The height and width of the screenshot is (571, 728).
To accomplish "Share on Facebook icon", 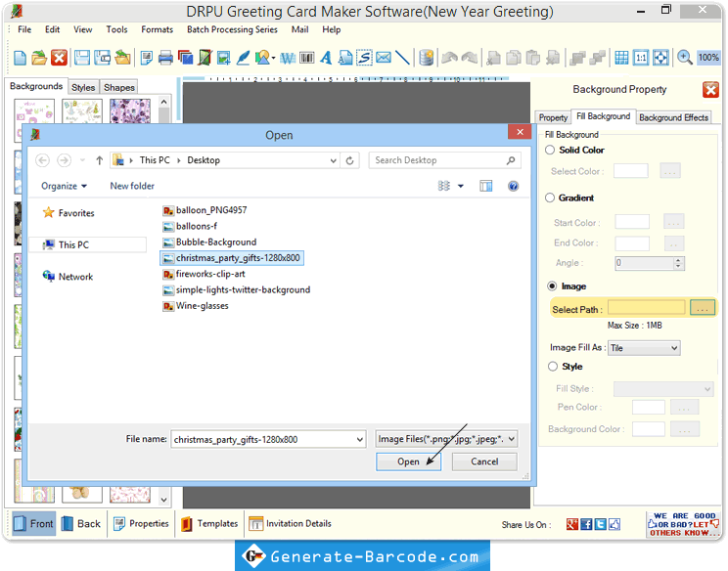I will 586,525.
